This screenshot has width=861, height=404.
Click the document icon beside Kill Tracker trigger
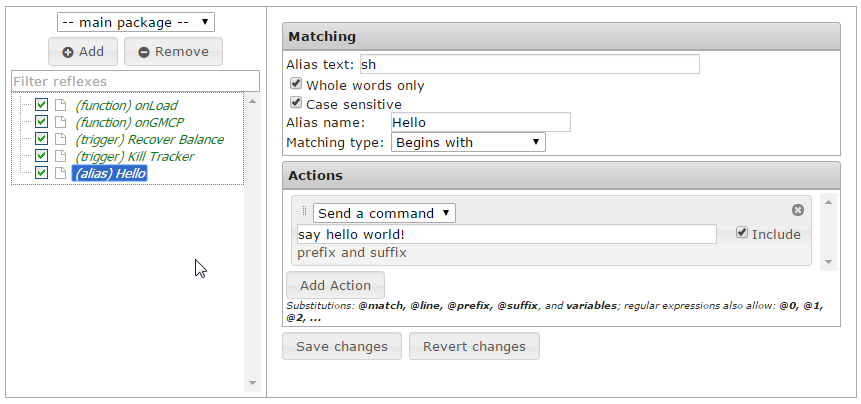pos(60,156)
